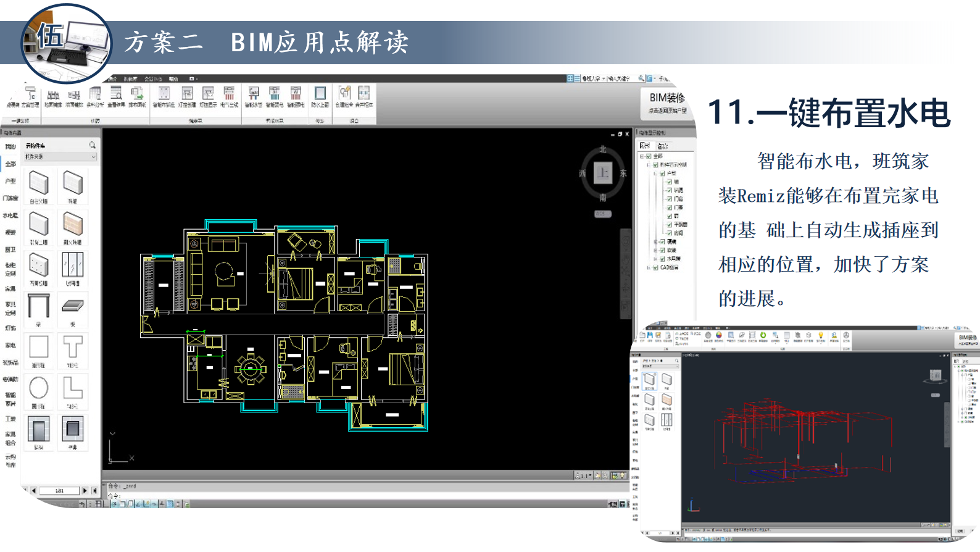
Task: Expand the CAD图层 tree node
Action: point(648,267)
